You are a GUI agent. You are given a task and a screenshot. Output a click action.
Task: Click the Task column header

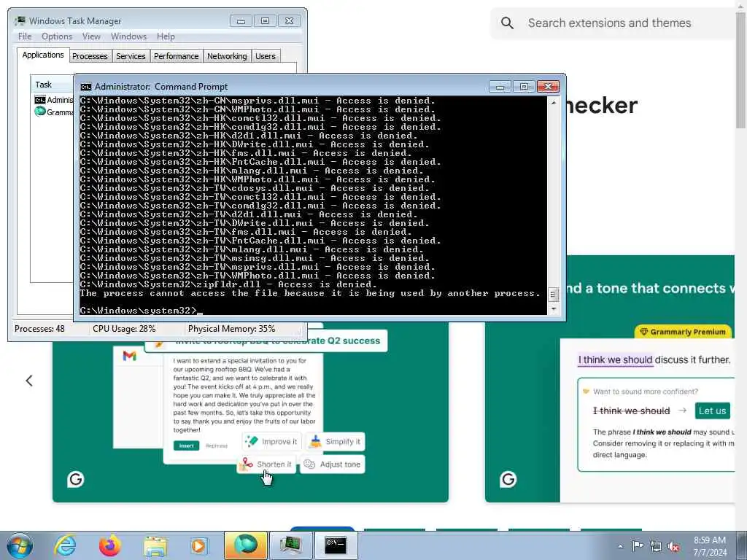click(x=52, y=85)
